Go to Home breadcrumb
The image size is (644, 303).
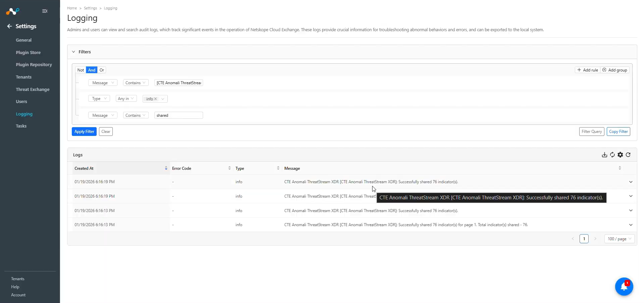pos(72,8)
